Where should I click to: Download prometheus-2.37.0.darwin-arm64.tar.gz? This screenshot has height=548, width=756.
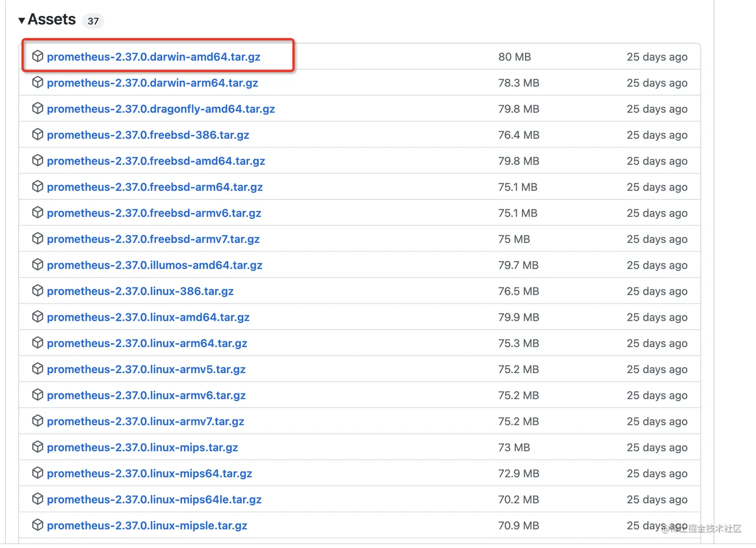tap(152, 83)
